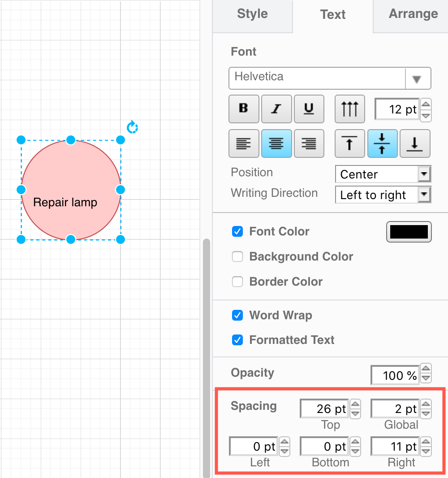448x478 pixels.
Task: Uncheck Formatted Text
Action: click(237, 340)
